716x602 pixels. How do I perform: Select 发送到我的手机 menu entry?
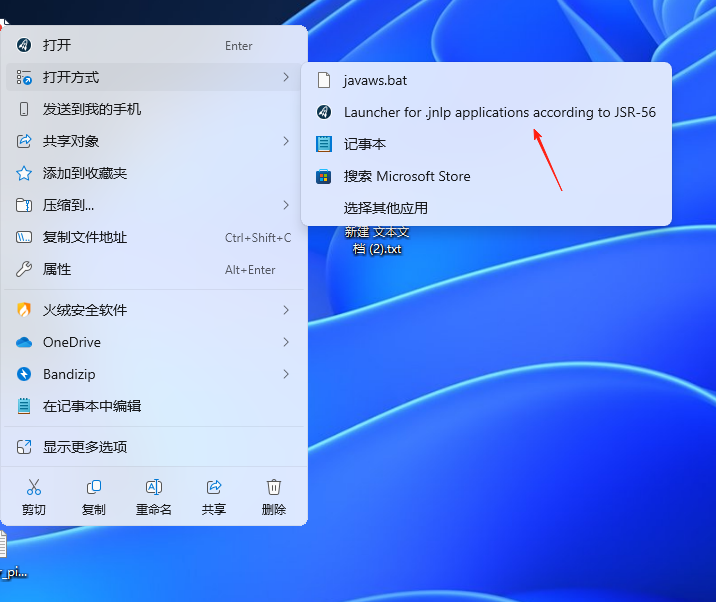point(154,109)
